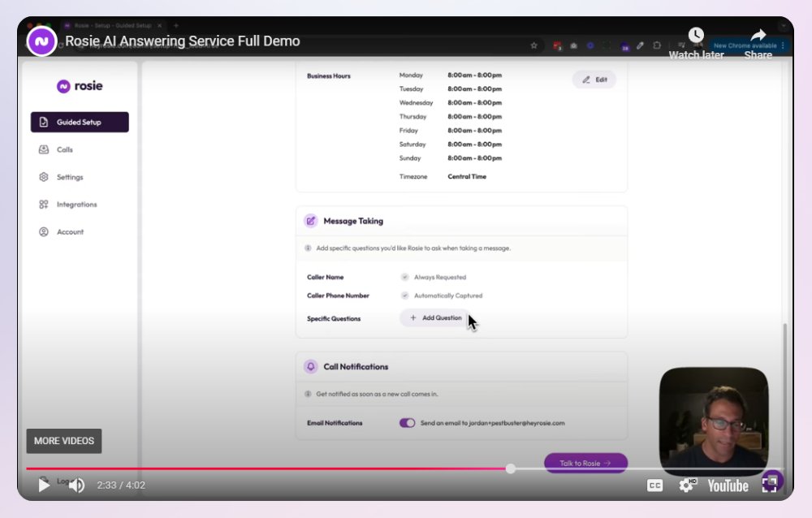Click the Call Notifications heading
This screenshot has height=518, width=812.
[x=356, y=367]
